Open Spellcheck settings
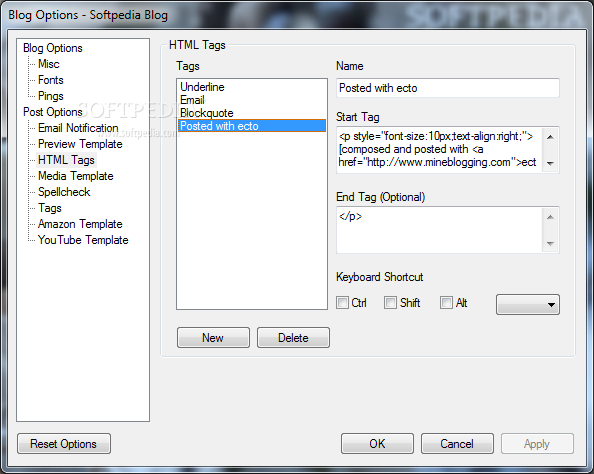Screen dimensions: 594x474 click(64, 192)
